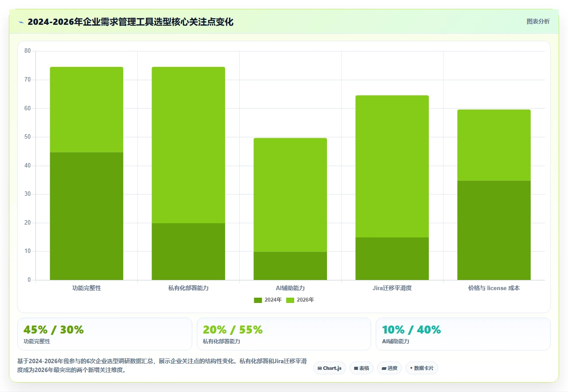
Task: Select the 2026 segment of 私有化部署能力 bar
Action: click(188, 145)
